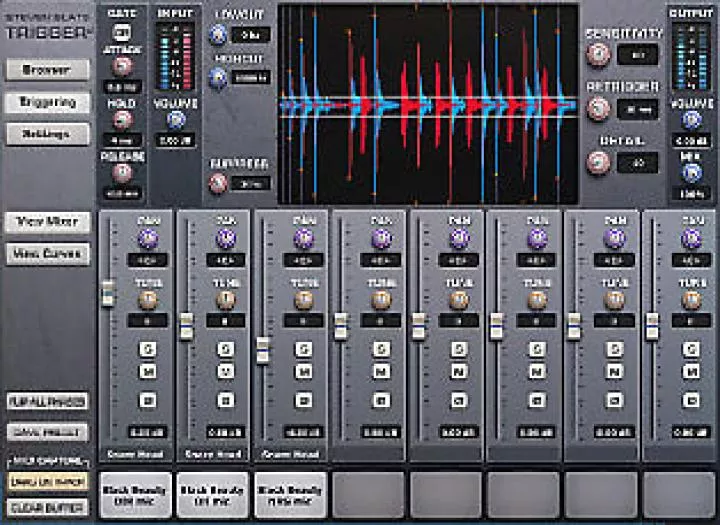
Task: Click the channel 3 volume fader handle
Action: [x=263, y=350]
